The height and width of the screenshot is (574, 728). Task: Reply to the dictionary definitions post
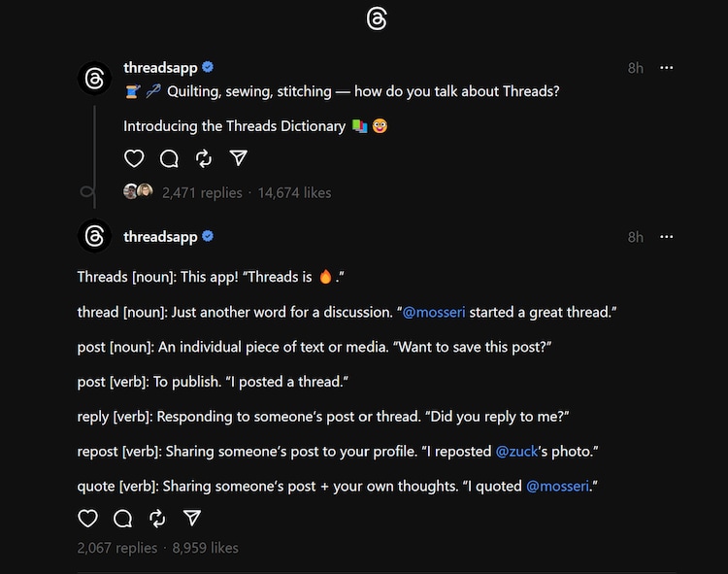[122, 518]
